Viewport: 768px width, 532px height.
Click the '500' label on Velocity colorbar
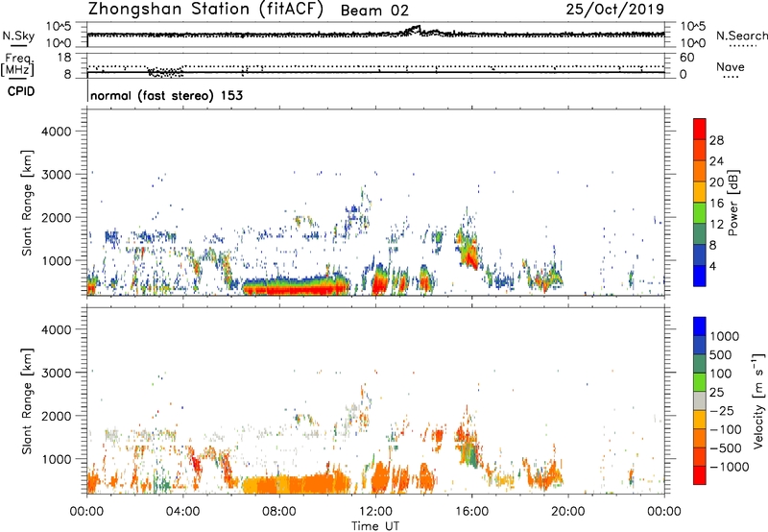point(721,354)
